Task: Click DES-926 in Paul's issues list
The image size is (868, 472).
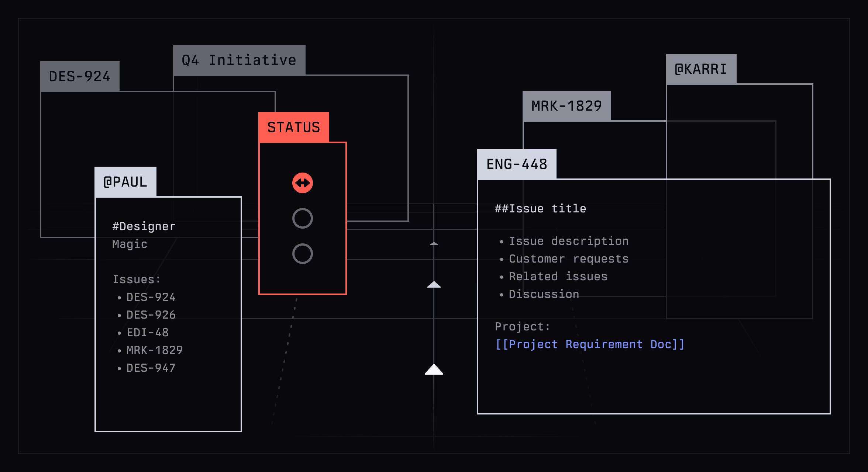Action: (151, 315)
